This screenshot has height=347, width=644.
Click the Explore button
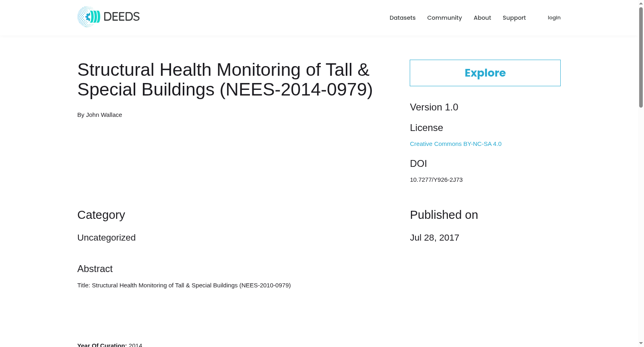[x=485, y=73]
